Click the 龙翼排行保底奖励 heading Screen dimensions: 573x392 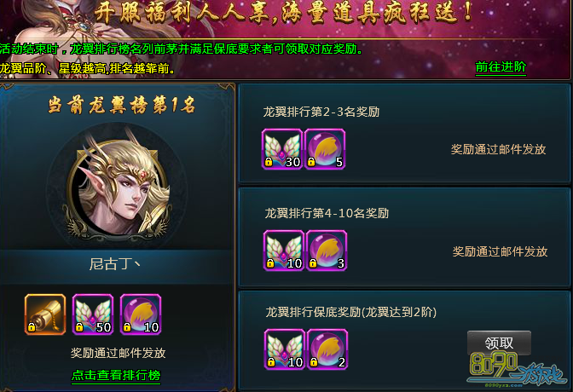(x=350, y=312)
